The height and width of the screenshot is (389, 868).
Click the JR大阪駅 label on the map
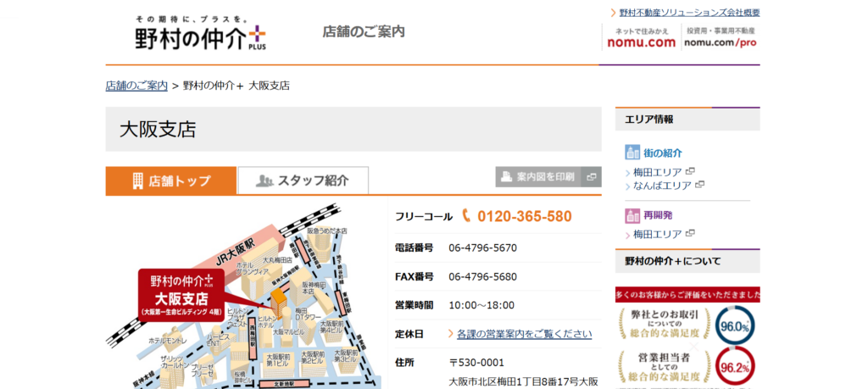click(234, 252)
